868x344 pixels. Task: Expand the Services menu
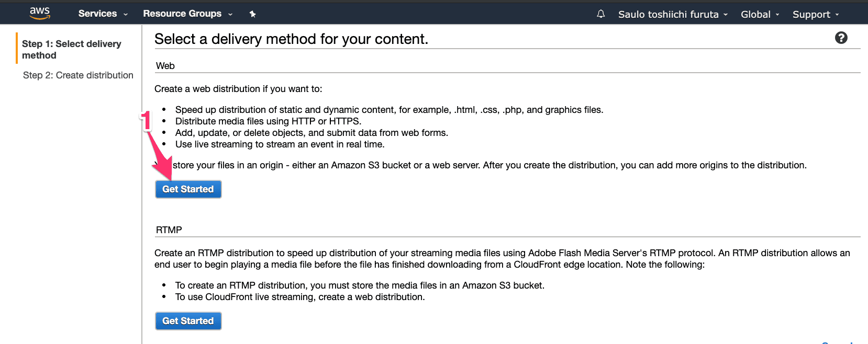coord(103,14)
